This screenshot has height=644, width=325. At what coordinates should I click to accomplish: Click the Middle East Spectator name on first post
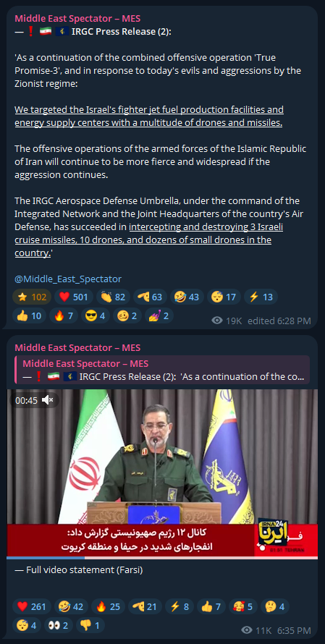[x=77, y=18]
